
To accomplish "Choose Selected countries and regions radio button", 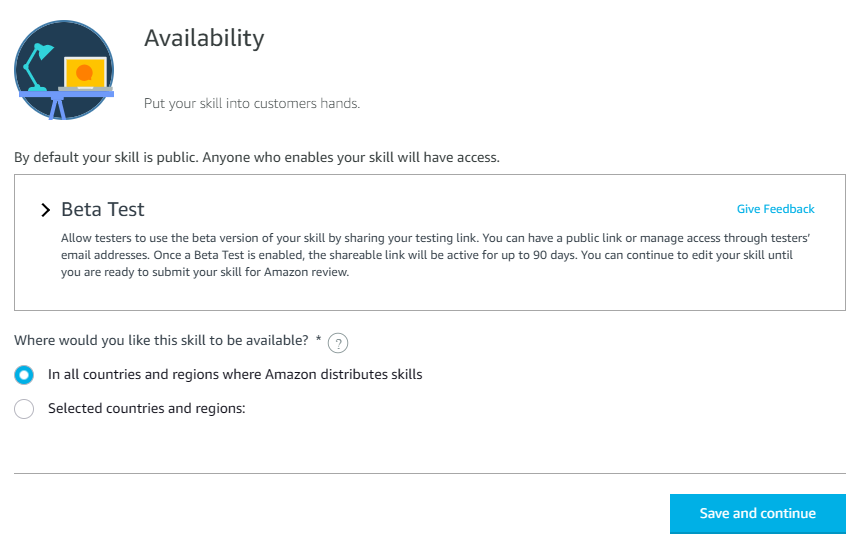I will pos(24,409).
